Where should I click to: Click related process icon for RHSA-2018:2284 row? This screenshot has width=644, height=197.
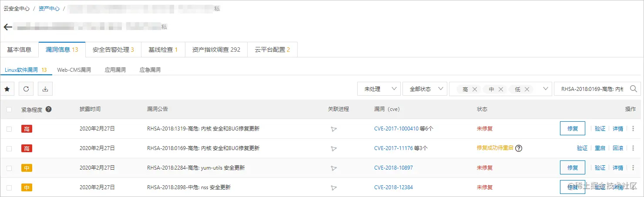[334, 168]
